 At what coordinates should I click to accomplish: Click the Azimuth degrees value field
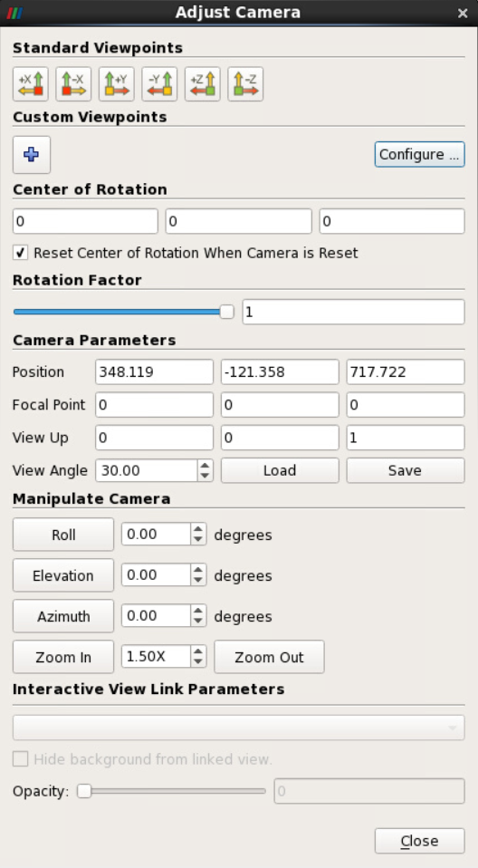[x=157, y=616]
